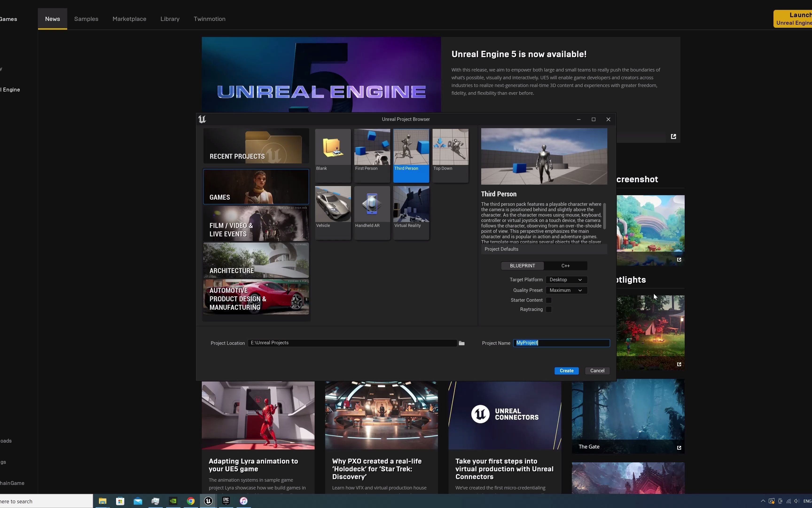Screen dimensions: 812x508
Task: Switch project type to Blueprint
Action: (523, 266)
